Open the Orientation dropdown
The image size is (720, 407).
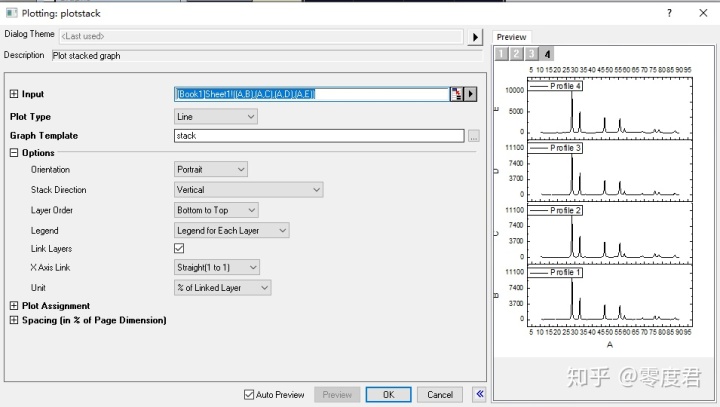211,170
